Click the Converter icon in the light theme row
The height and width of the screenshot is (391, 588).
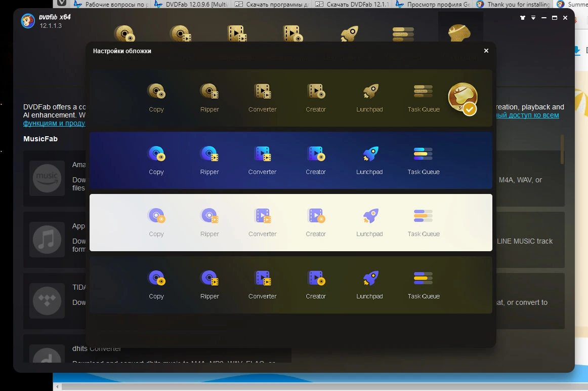click(263, 216)
